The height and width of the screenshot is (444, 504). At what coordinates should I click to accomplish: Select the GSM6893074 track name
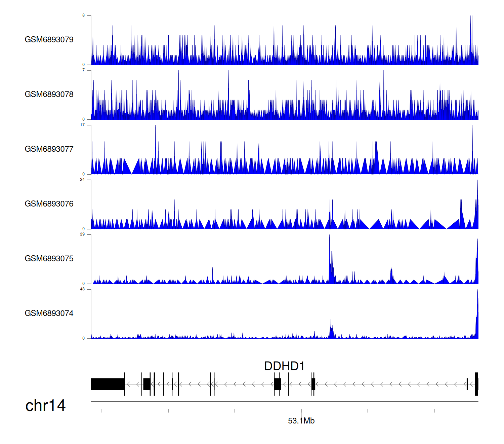point(49,313)
